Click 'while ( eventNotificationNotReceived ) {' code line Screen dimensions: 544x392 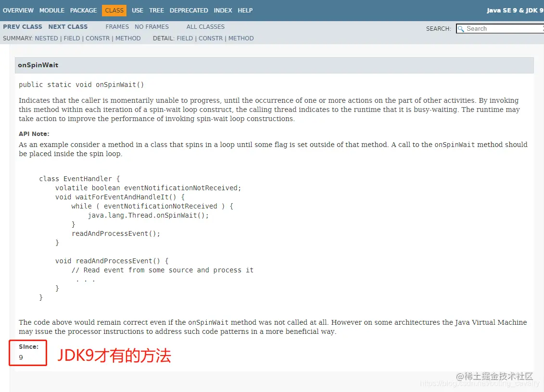152,206
